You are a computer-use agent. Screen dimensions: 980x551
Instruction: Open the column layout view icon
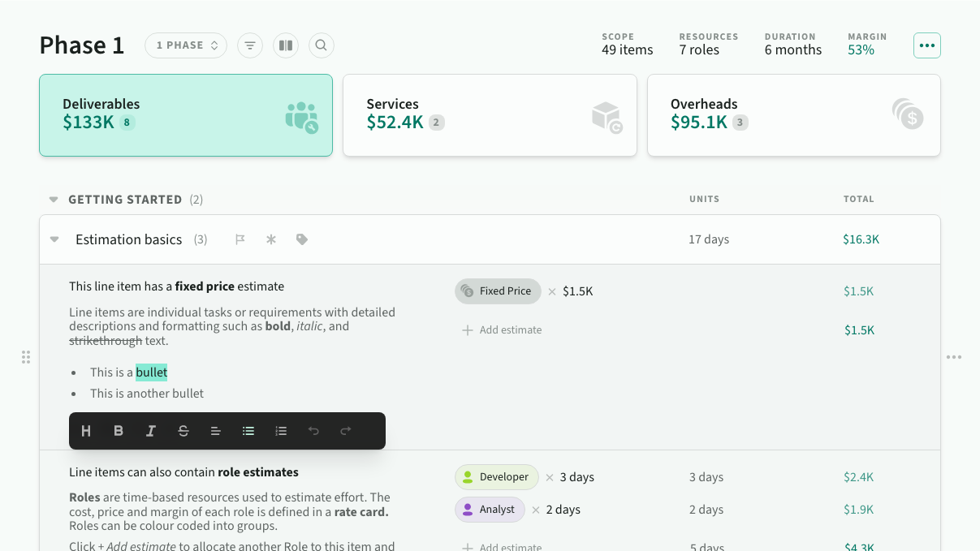coord(286,45)
